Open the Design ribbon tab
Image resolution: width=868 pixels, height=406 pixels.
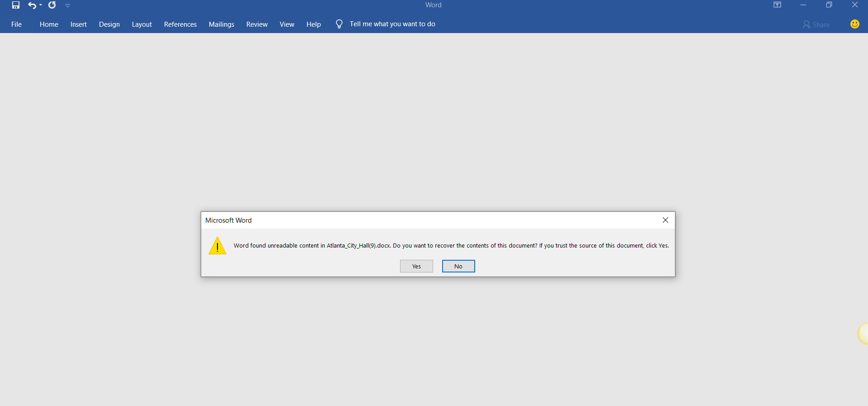tap(109, 24)
